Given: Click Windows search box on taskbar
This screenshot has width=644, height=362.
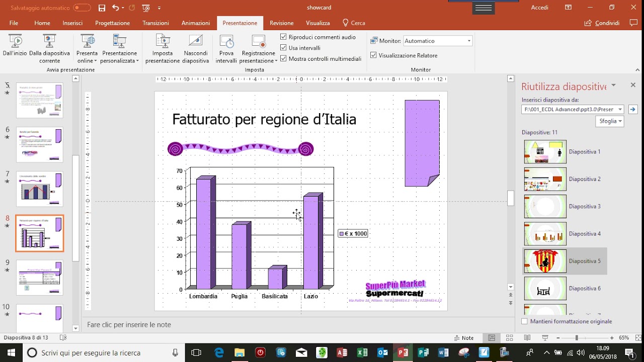Looking at the screenshot, I should pyautogui.click(x=104, y=352).
